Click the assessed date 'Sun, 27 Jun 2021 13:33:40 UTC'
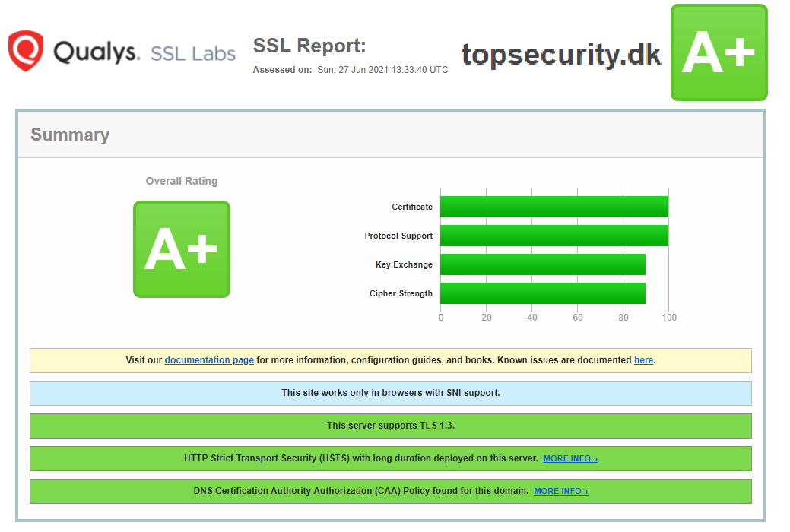This screenshot has width=790, height=532. pos(382,70)
